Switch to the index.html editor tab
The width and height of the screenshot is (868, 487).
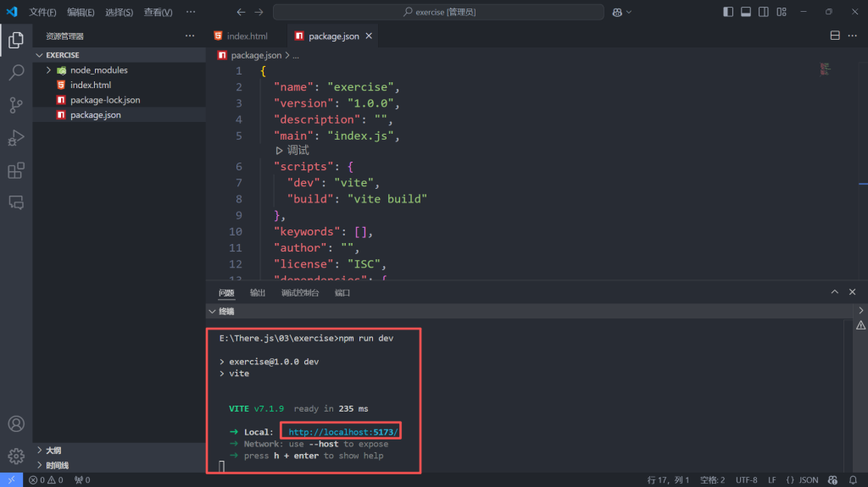tap(247, 36)
